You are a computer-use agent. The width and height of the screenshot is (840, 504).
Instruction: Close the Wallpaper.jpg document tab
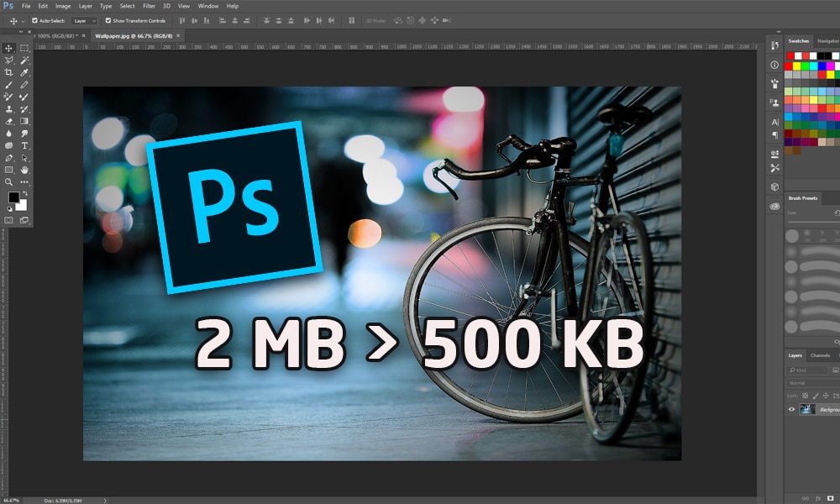point(178,36)
